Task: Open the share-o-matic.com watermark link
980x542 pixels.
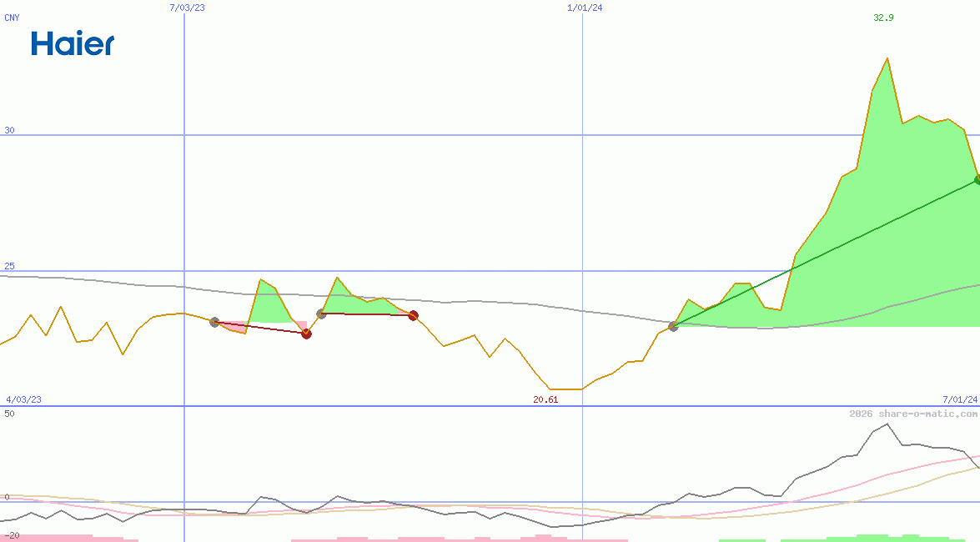Action: 913,414
